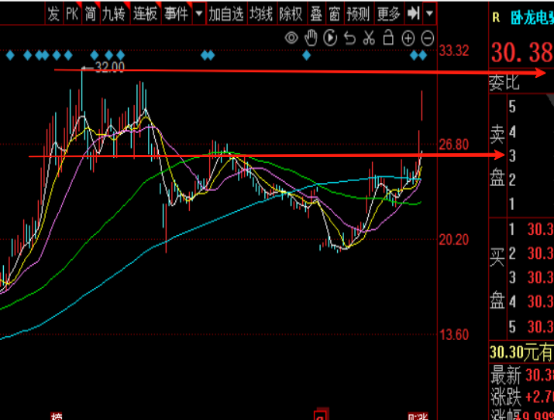Open the PK comparison tool
The width and height of the screenshot is (554, 420).
(x=72, y=14)
